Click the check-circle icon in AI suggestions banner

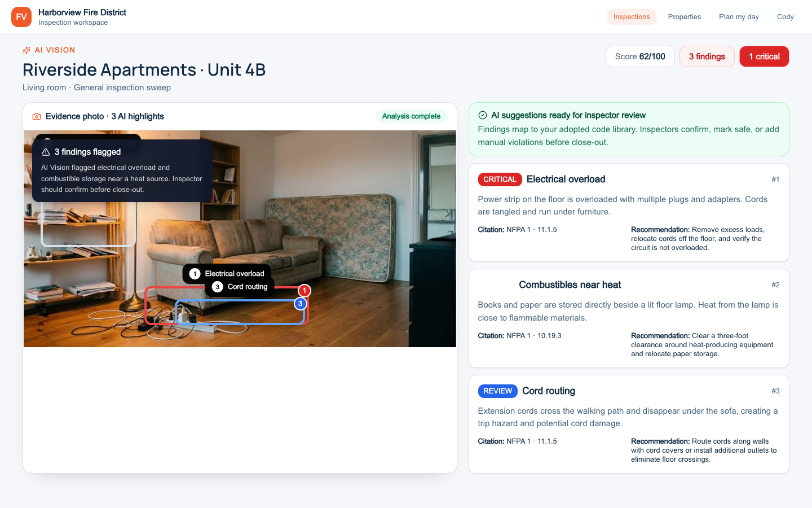click(x=483, y=115)
